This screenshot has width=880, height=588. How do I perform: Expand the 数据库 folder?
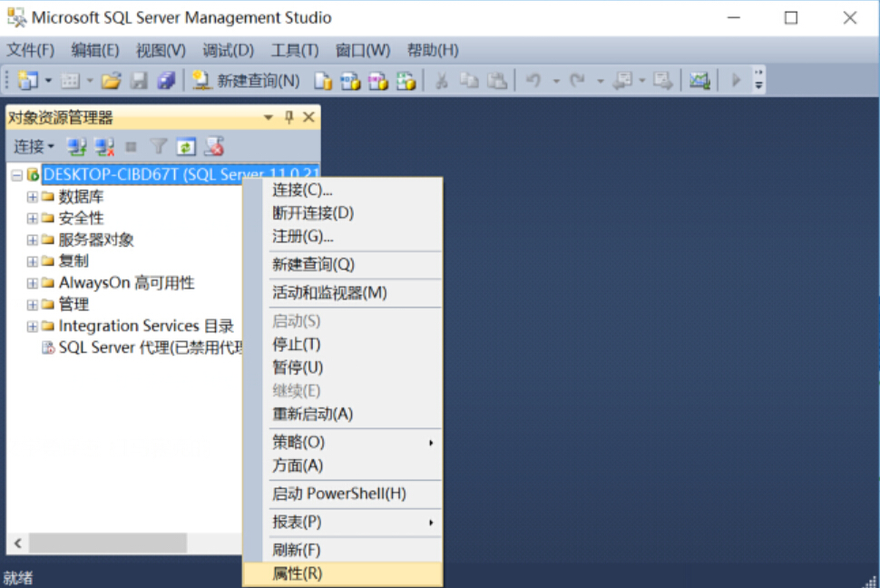32,197
